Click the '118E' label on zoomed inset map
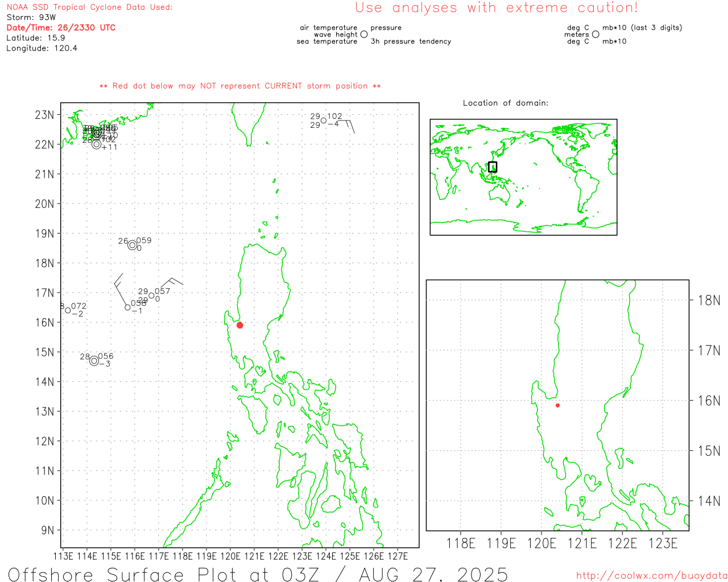Image resolution: width=728 pixels, height=582 pixels. pos(461,543)
